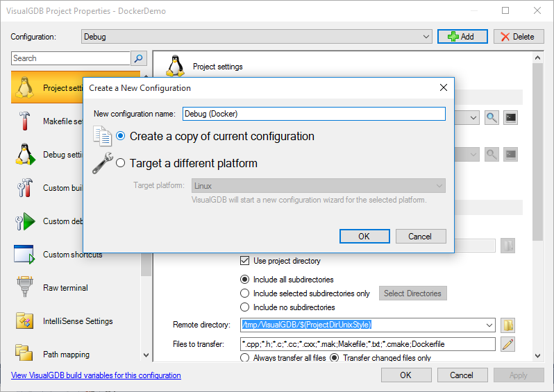Select Raw terminal label in sidebar
The height and width of the screenshot is (392, 554).
(65, 288)
